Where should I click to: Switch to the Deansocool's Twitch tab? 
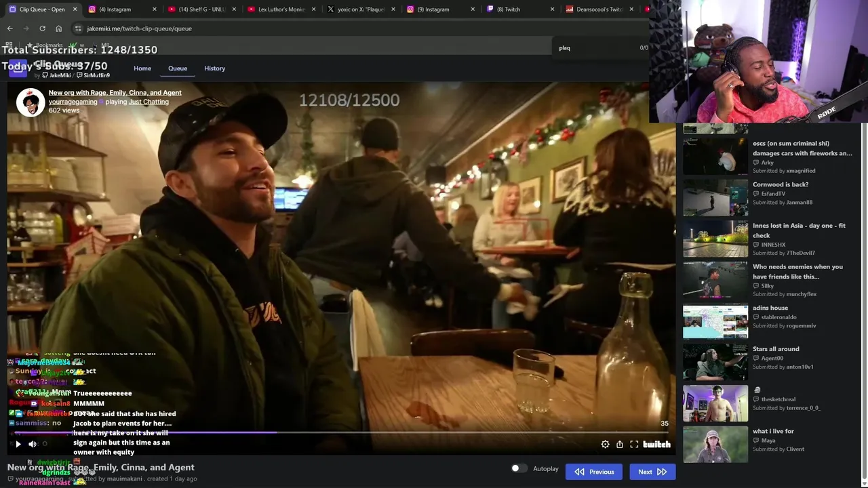pyautogui.click(x=599, y=9)
